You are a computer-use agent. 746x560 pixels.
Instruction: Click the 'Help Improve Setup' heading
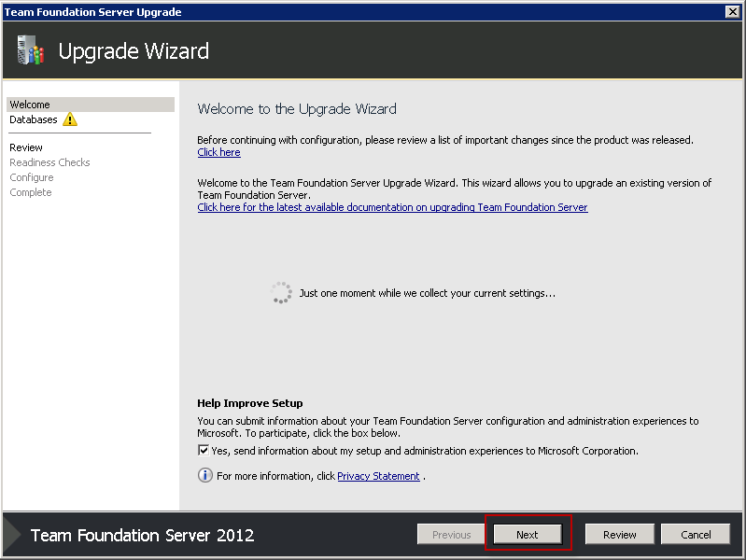coord(250,403)
